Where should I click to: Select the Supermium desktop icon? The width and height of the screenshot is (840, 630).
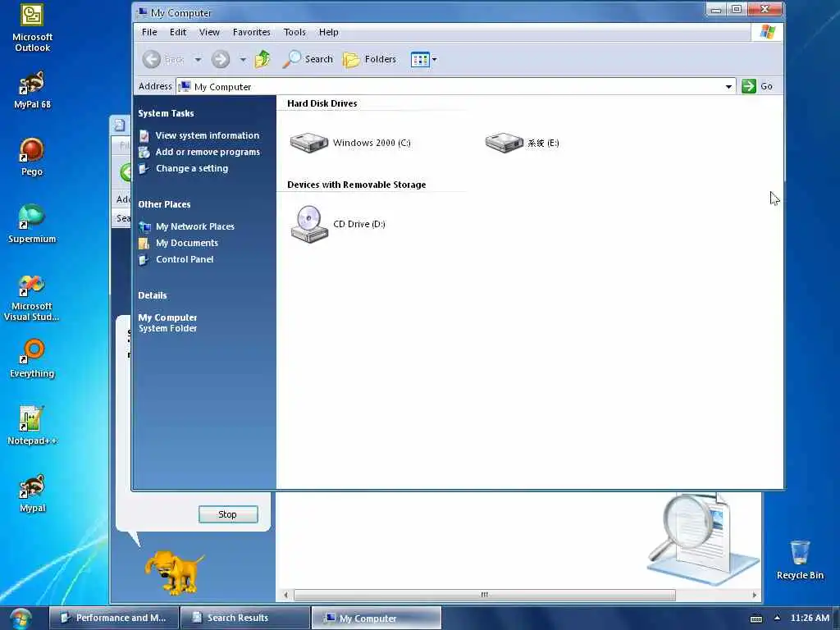point(32,224)
